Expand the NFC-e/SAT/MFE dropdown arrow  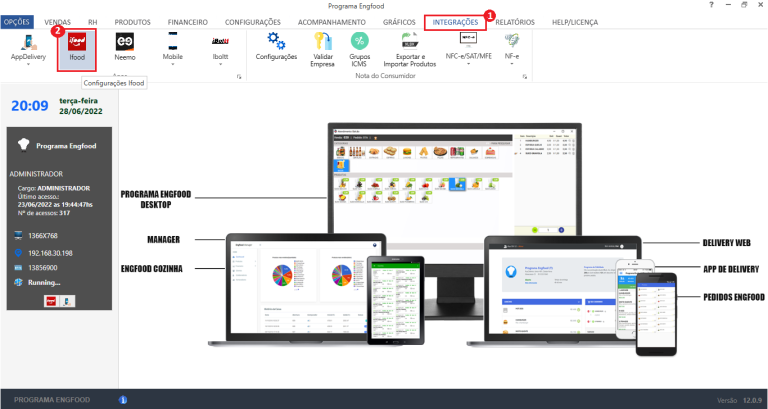click(468, 64)
